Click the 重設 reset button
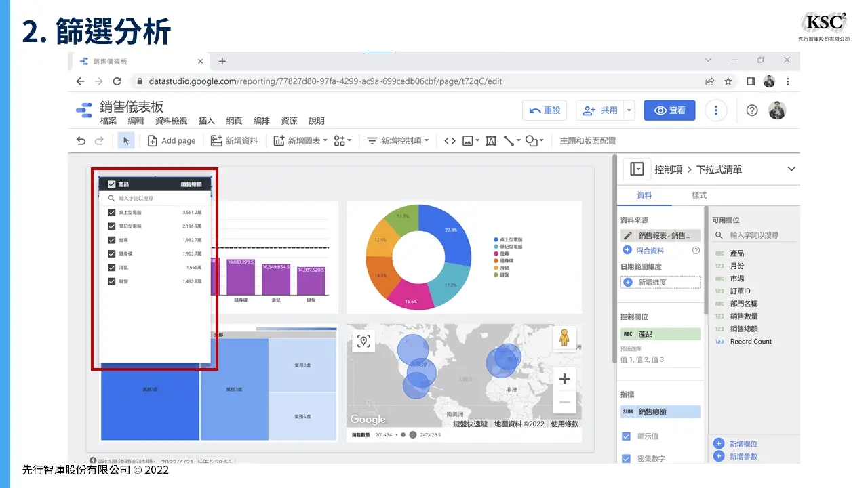 coord(545,110)
